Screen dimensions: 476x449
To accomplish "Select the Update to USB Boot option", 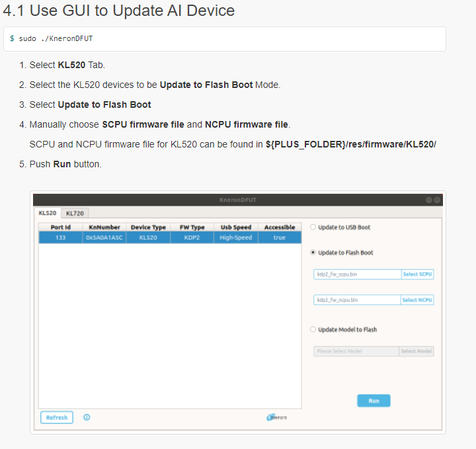I will pyautogui.click(x=313, y=227).
